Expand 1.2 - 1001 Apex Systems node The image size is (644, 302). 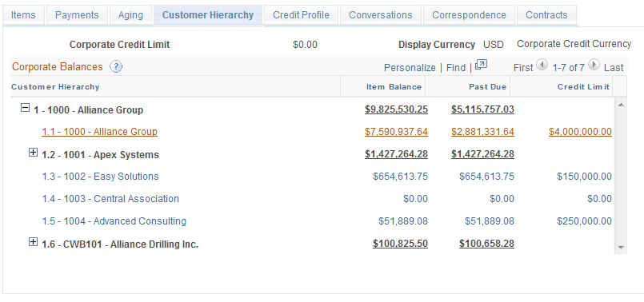(33, 153)
